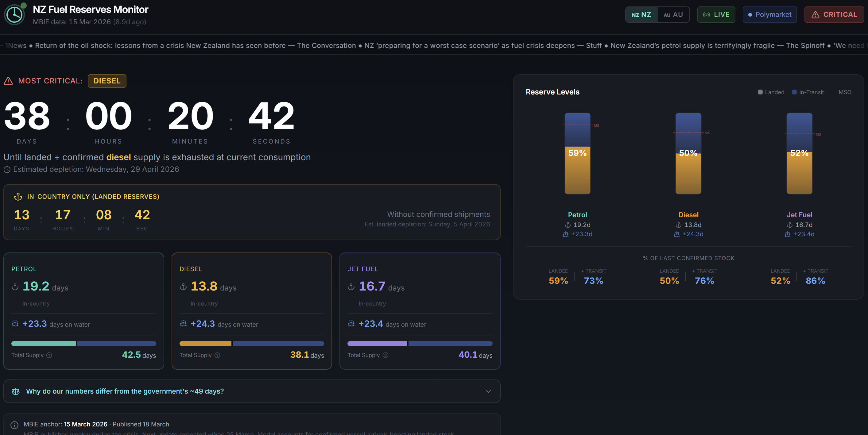Click the clock icon beside Estimated depletion

(x=7, y=170)
